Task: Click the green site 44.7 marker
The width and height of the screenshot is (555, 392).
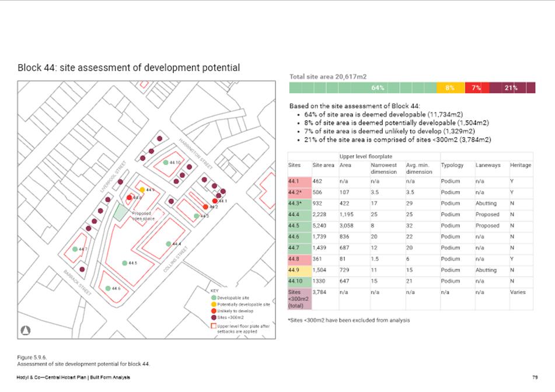Action: point(75,249)
